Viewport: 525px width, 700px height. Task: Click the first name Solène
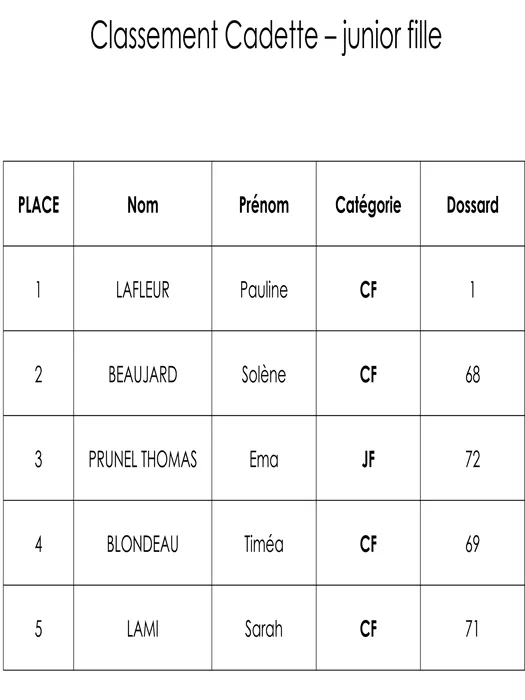[x=264, y=375]
